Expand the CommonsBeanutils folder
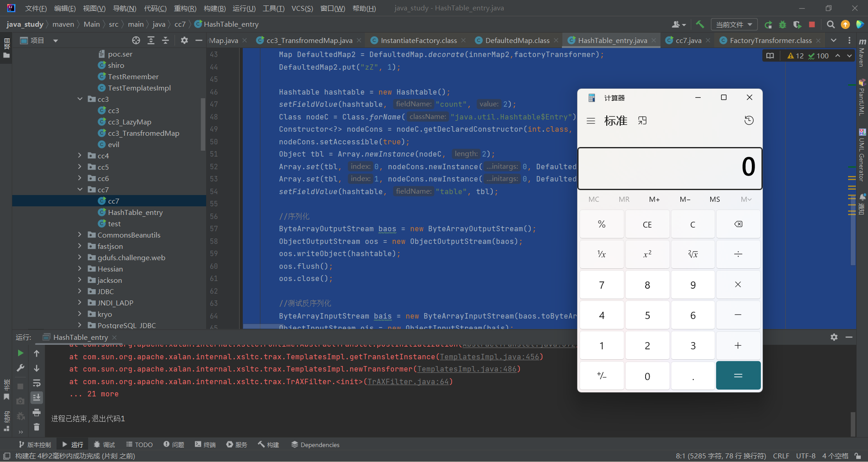 (80, 234)
